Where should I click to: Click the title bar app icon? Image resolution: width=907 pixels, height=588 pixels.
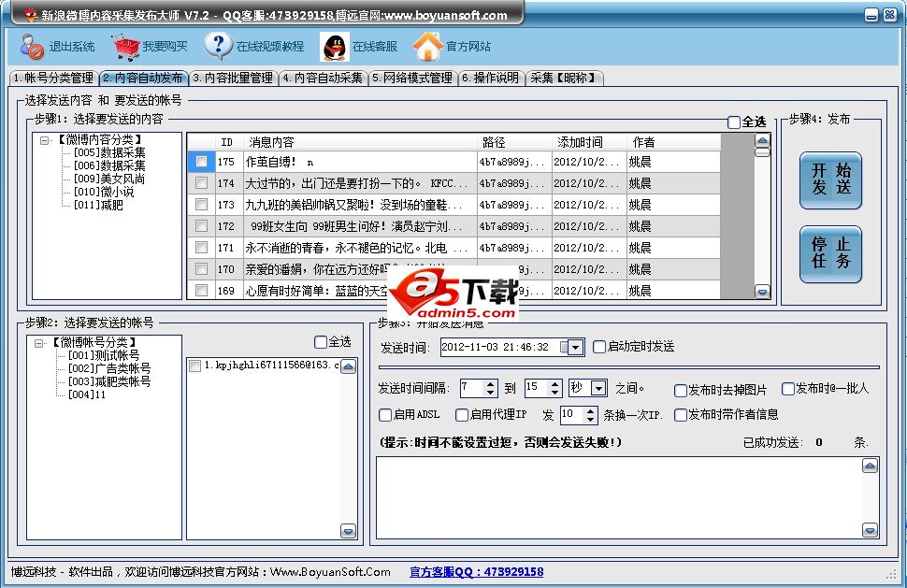pyautogui.click(x=30, y=14)
